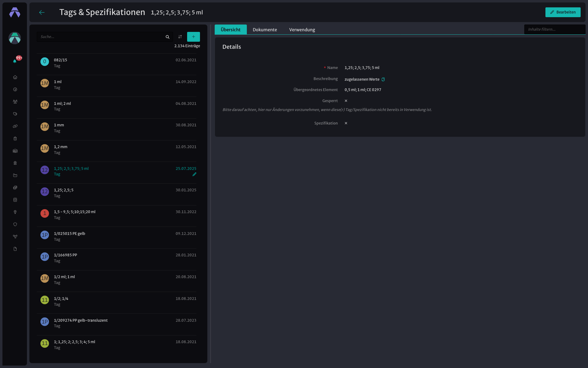Click the link chain sidebar icon

pos(15,126)
